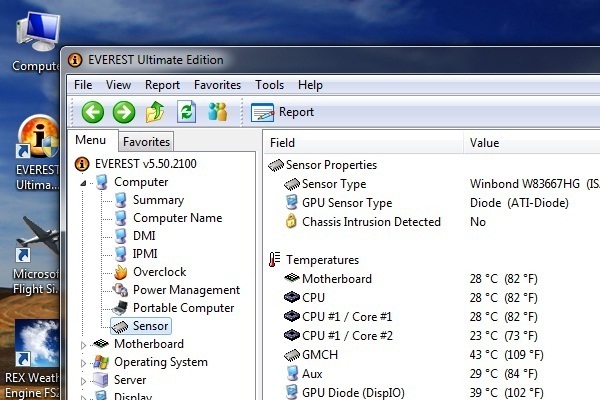Open the people icon in toolbar
The image size is (600, 400).
(218, 112)
